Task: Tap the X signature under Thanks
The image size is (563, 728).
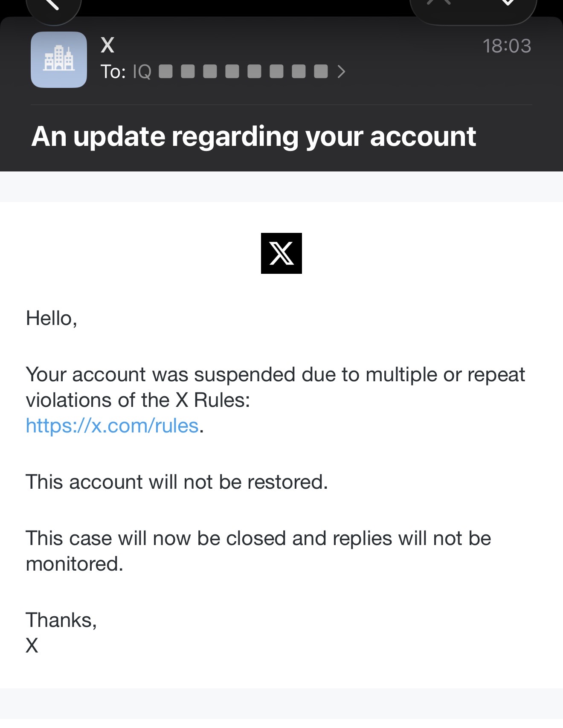Action: pos(32,646)
